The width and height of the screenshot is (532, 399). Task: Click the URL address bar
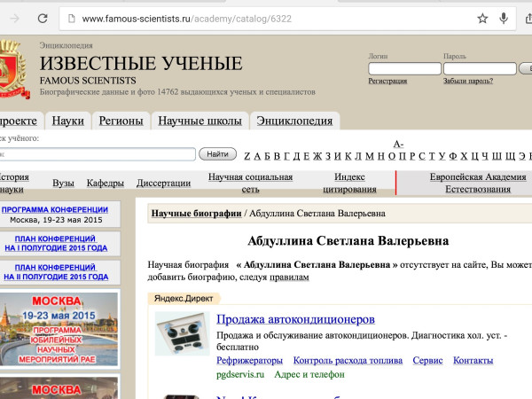[x=266, y=18]
